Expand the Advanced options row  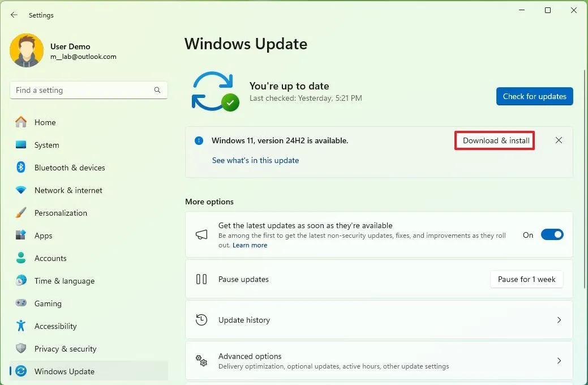coord(379,361)
